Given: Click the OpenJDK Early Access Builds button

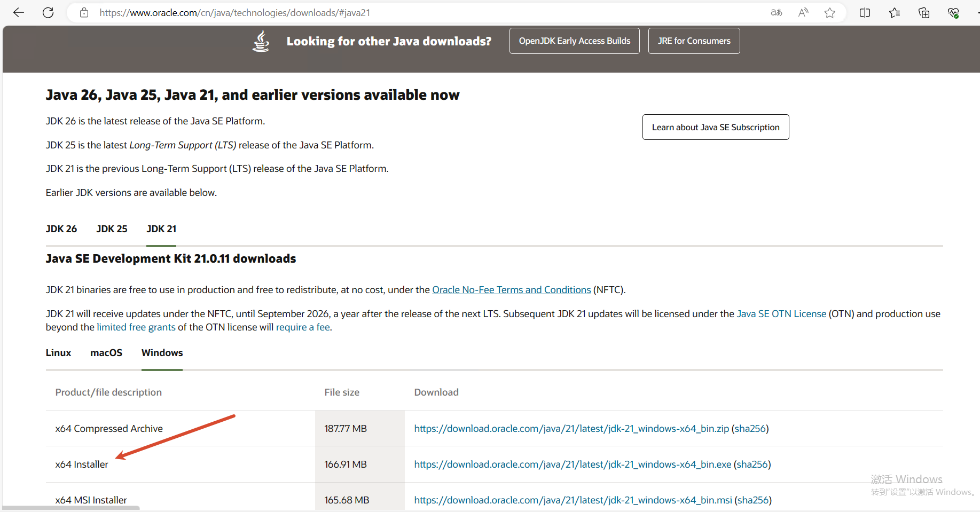Looking at the screenshot, I should 575,41.
